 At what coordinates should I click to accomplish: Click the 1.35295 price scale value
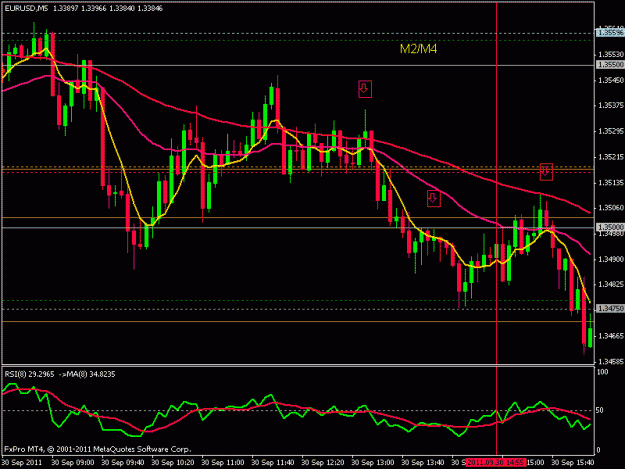[611, 131]
